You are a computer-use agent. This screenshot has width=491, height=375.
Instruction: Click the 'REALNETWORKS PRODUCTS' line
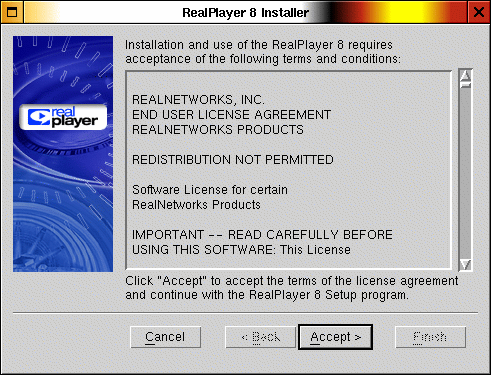pos(218,130)
